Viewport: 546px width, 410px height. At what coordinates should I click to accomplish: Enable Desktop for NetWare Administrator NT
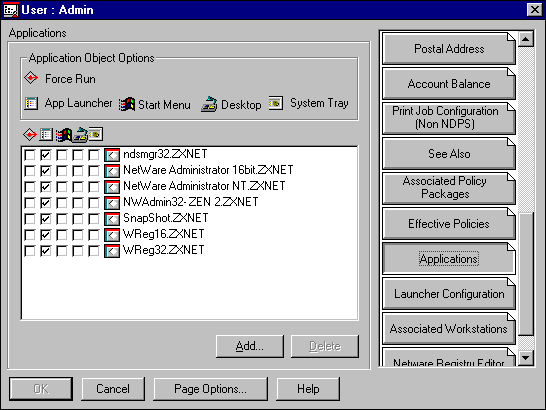78,187
